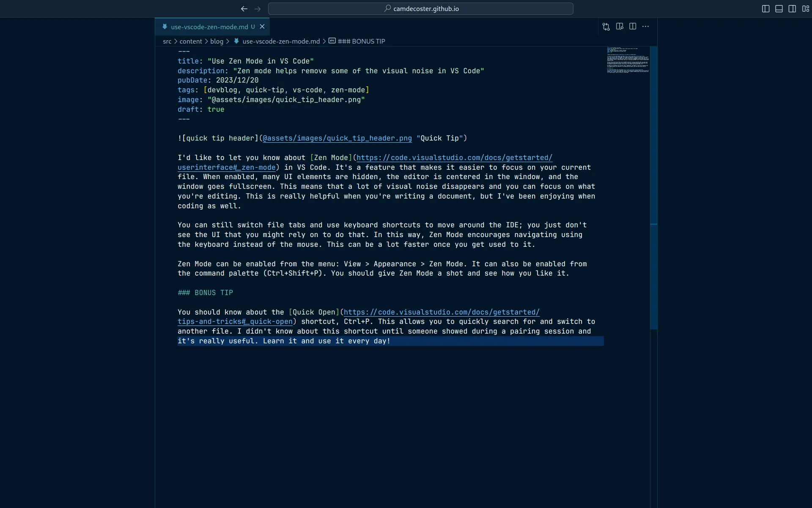Open the camdecoster.github.io command center search box
The image size is (812, 508).
tap(421, 8)
